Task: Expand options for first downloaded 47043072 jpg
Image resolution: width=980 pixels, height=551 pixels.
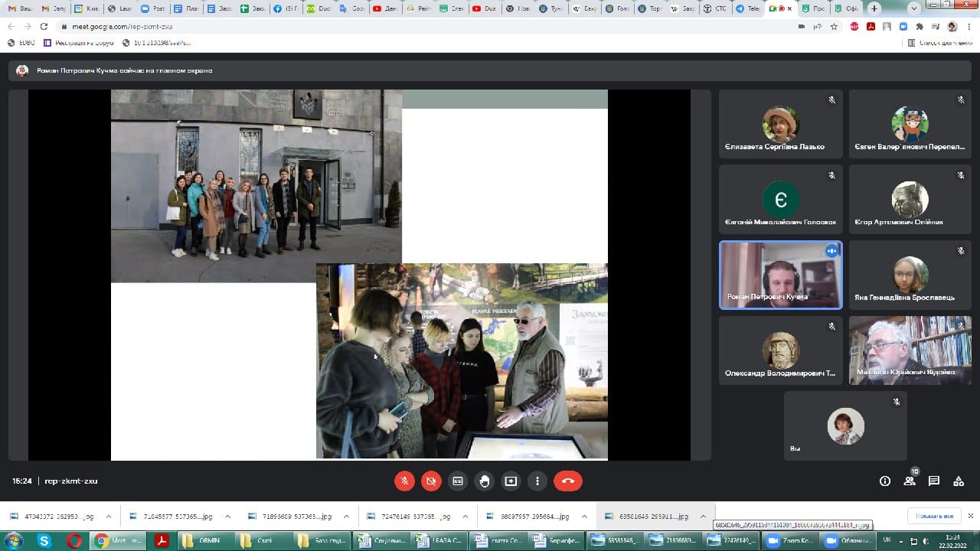Action: pos(108,517)
